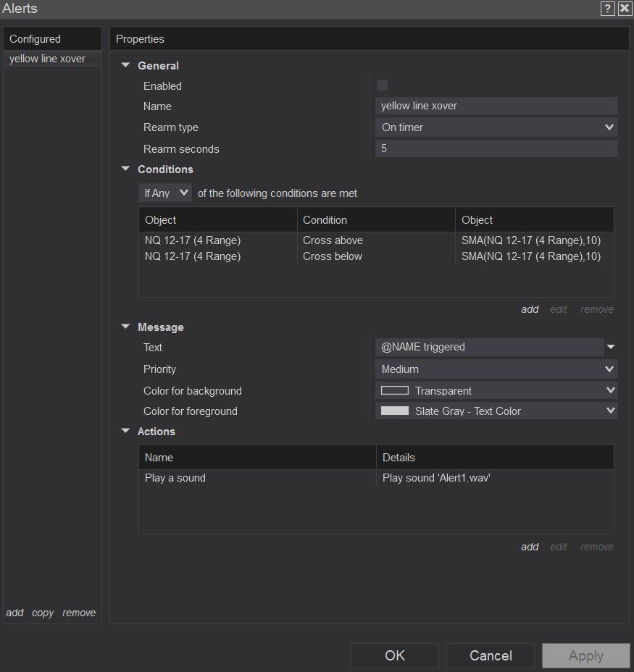Click the Rearm seconds input field
Screen dimensions: 634x672
[x=496, y=148]
